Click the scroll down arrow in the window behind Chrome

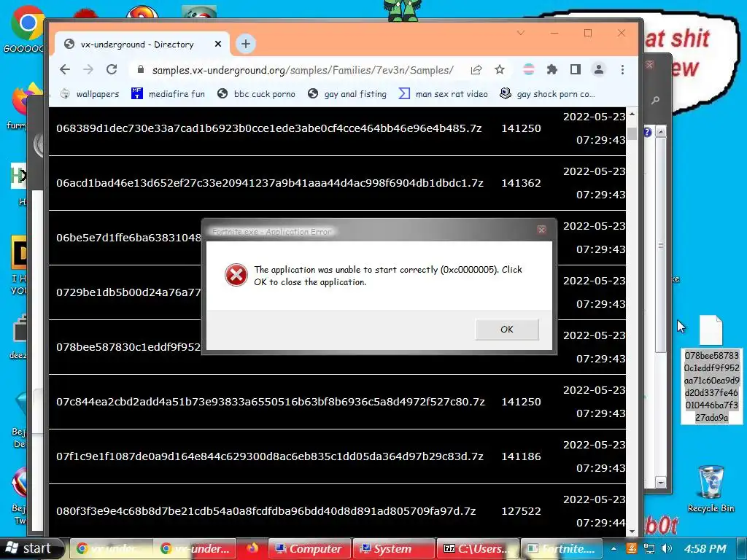(x=660, y=483)
